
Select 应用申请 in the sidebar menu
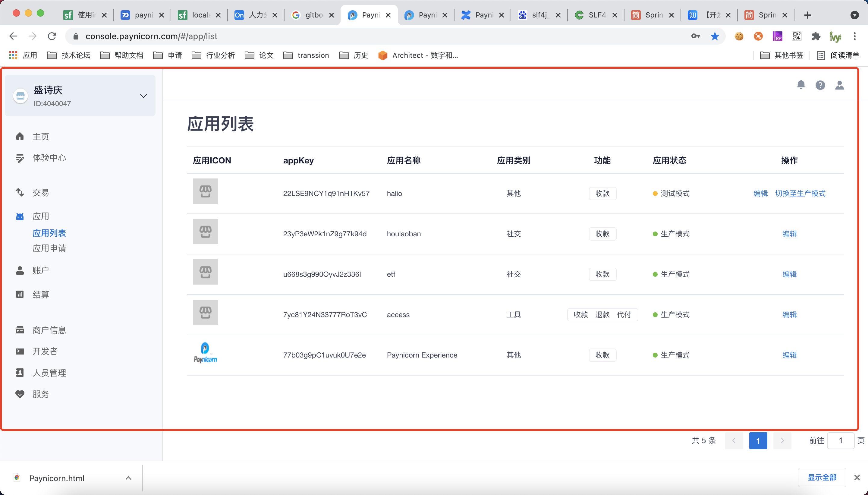[x=50, y=248]
